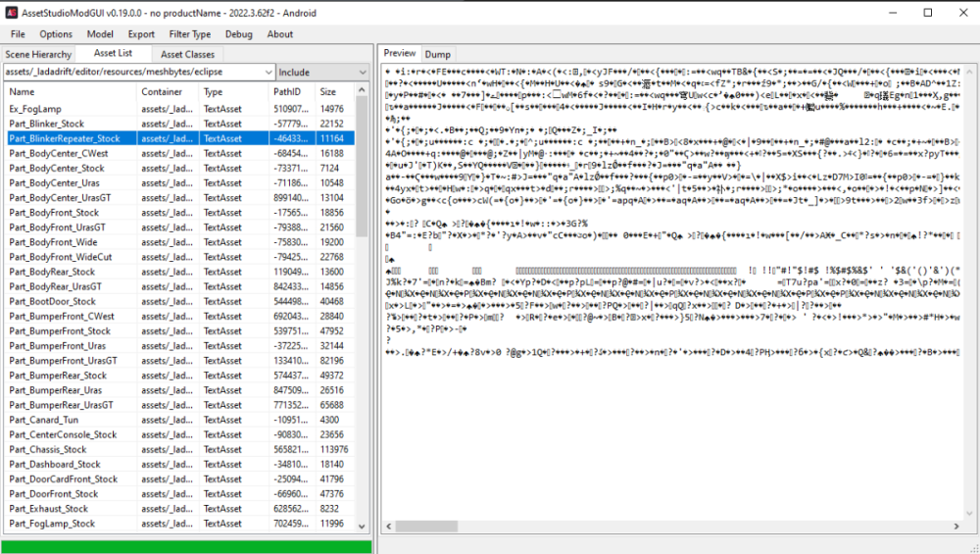
Task: Click the search path input field
Action: point(133,72)
